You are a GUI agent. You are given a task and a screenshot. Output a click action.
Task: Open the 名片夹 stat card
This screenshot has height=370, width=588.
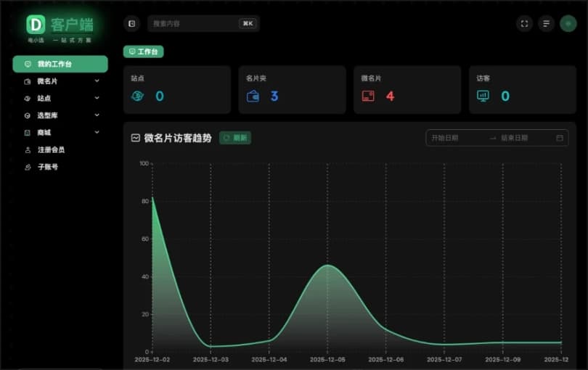(292, 89)
